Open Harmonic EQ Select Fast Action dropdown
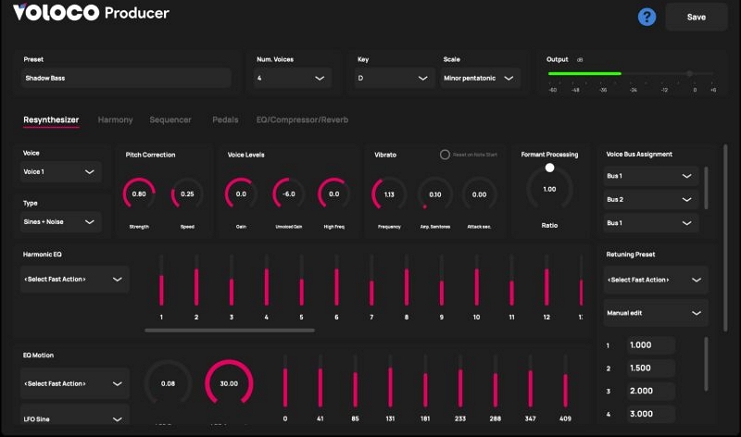Screen dimensions: 741x437 pos(74,279)
